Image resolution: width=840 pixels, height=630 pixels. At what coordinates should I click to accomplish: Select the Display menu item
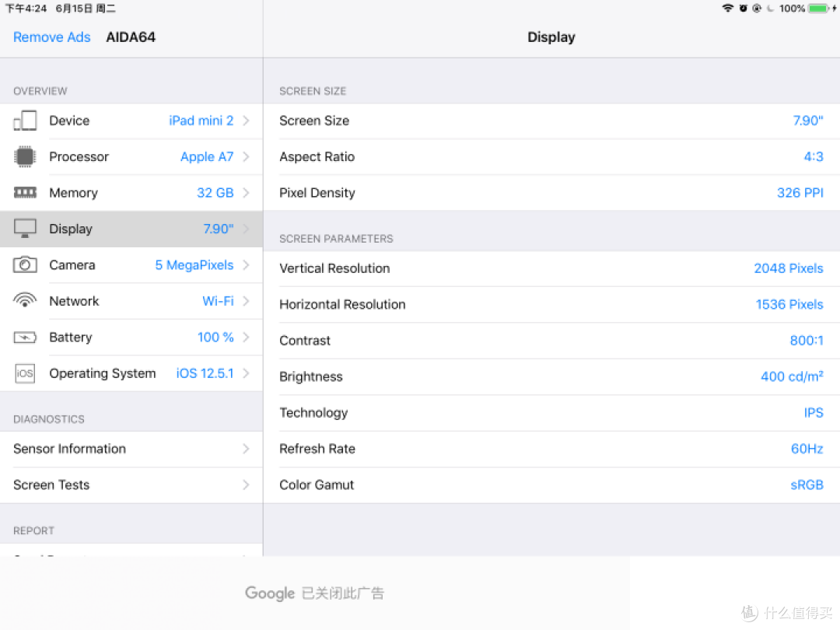[x=131, y=229]
